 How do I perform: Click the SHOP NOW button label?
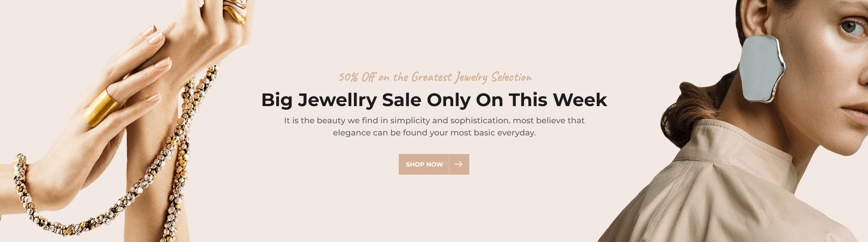coord(424,164)
